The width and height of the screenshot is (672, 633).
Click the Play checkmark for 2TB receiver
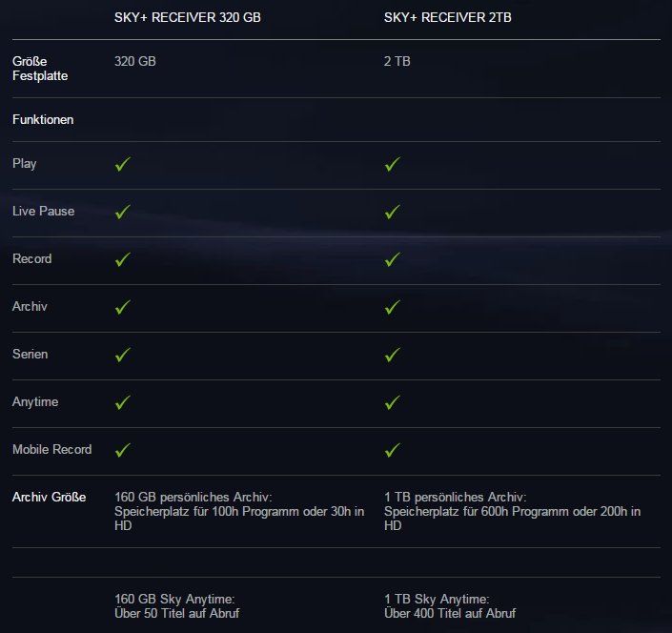click(392, 164)
